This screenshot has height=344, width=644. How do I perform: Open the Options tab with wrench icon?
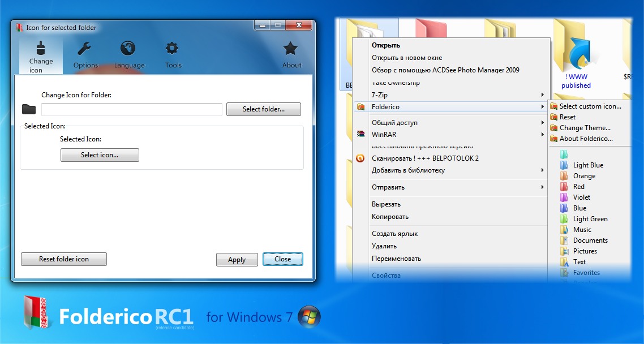(x=85, y=54)
